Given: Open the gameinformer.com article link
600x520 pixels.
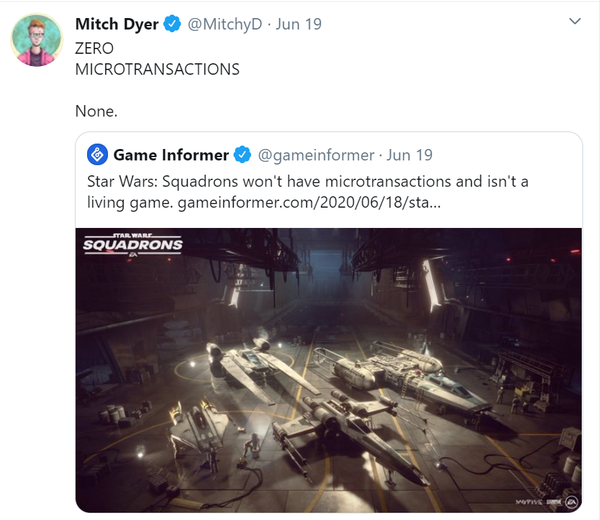Looking at the screenshot, I should [x=309, y=202].
